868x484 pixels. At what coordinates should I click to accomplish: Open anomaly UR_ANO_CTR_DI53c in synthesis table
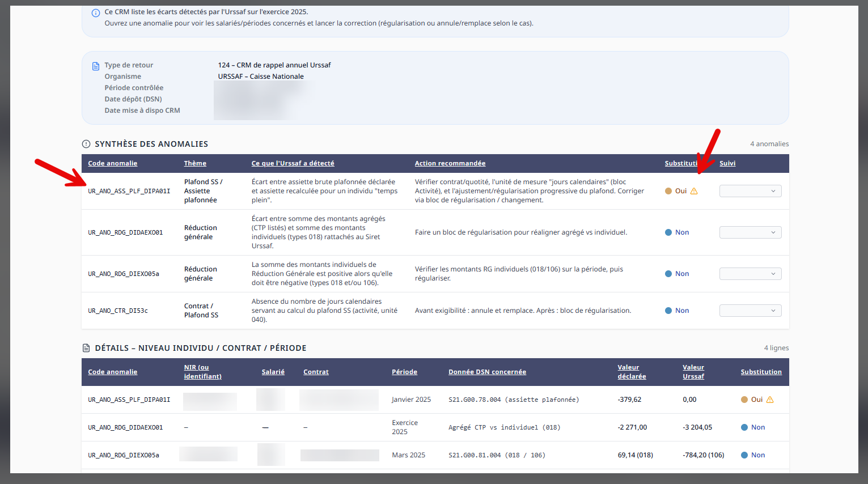118,311
